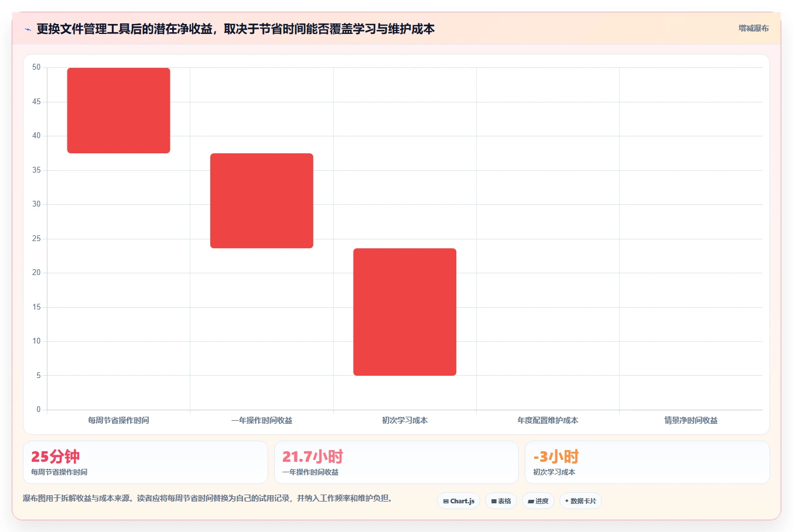Image resolution: width=793 pixels, height=532 pixels.
Task: Click the 每周节省操作时间 red waterfall bar
Action: click(x=119, y=111)
